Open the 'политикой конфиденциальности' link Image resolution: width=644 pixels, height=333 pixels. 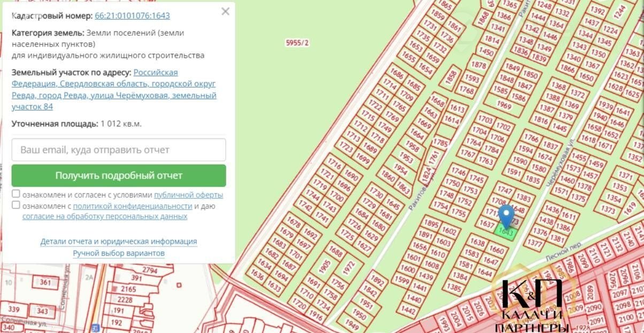pyautogui.click(x=132, y=206)
